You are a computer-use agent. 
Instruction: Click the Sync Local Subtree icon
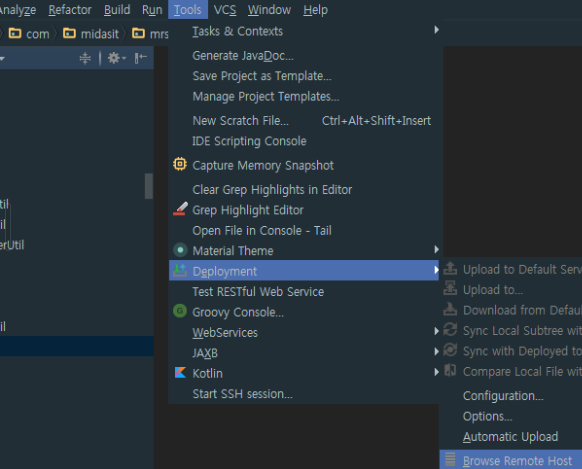tap(450, 329)
